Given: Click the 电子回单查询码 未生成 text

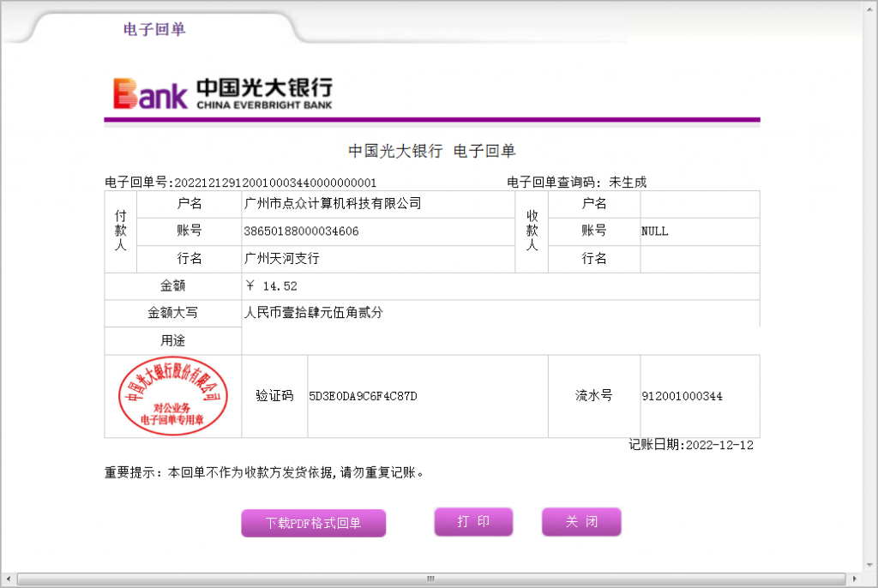Looking at the screenshot, I should tap(576, 183).
